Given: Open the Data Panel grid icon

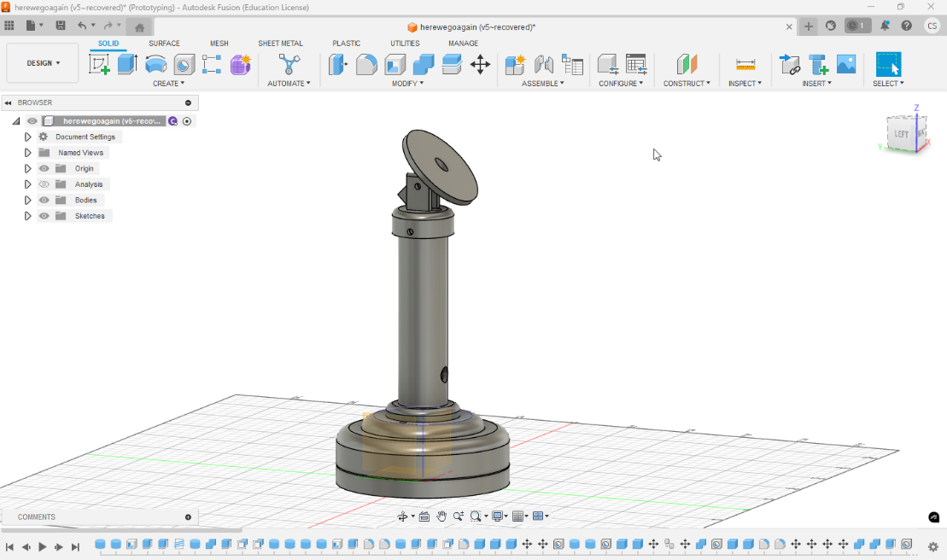Looking at the screenshot, I should 9,26.
